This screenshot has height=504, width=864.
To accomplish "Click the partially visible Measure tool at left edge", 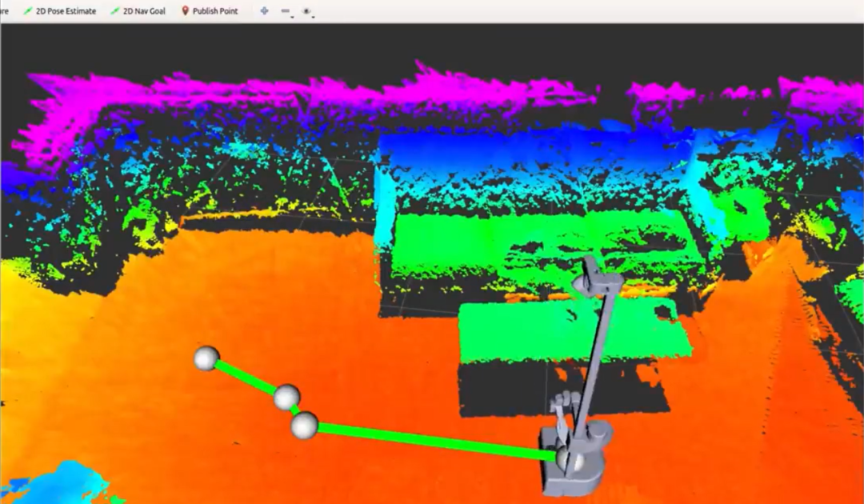I will click(x=4, y=11).
